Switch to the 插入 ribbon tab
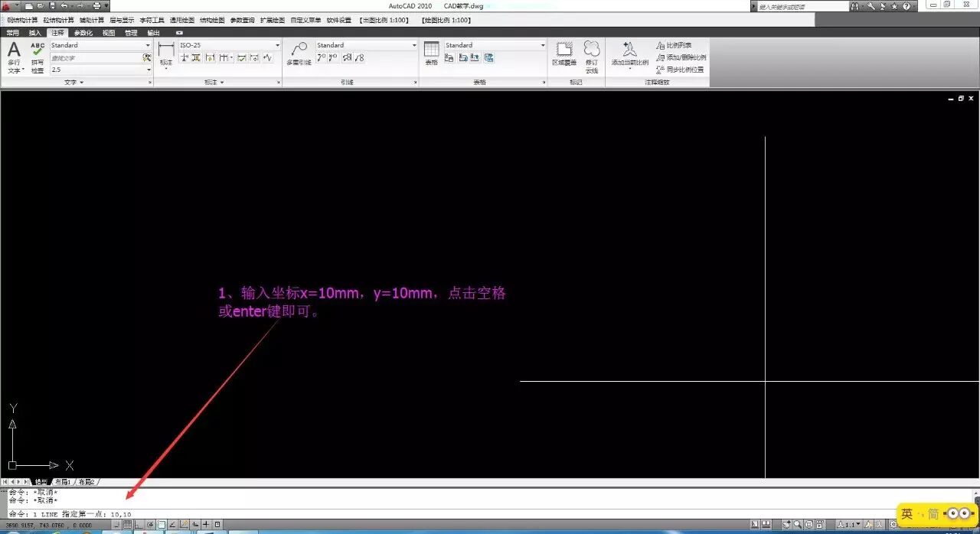Viewport: 980px width, 534px height. coord(35,33)
